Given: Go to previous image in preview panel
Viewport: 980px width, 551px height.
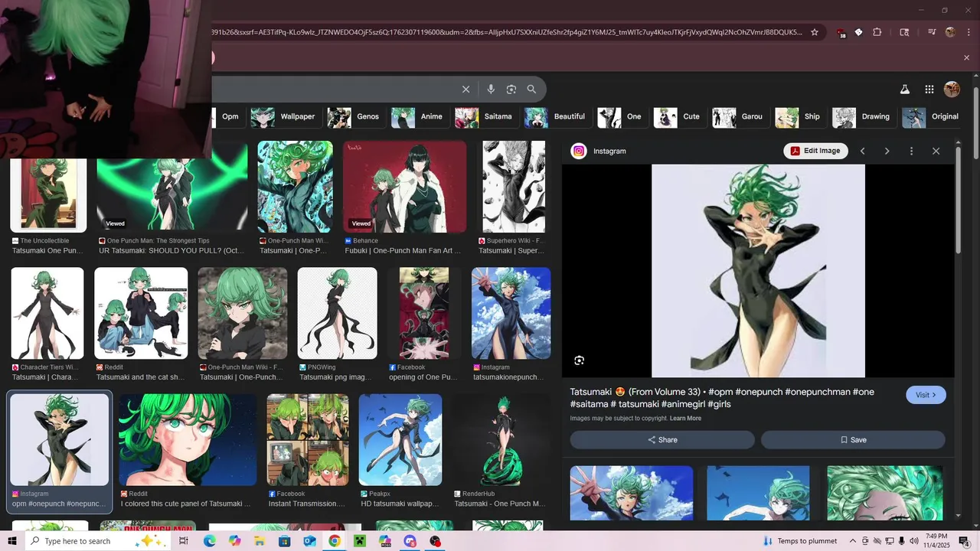Looking at the screenshot, I should [863, 151].
